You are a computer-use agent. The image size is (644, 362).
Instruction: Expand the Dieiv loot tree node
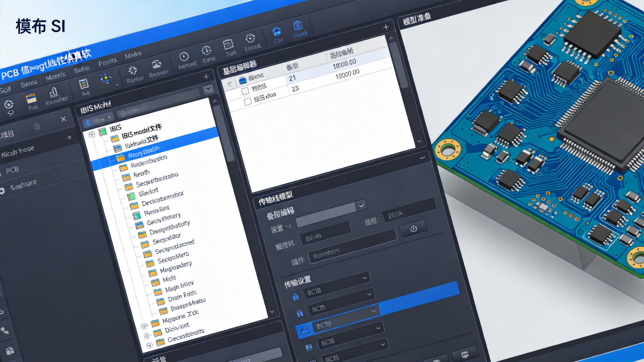(x=147, y=336)
